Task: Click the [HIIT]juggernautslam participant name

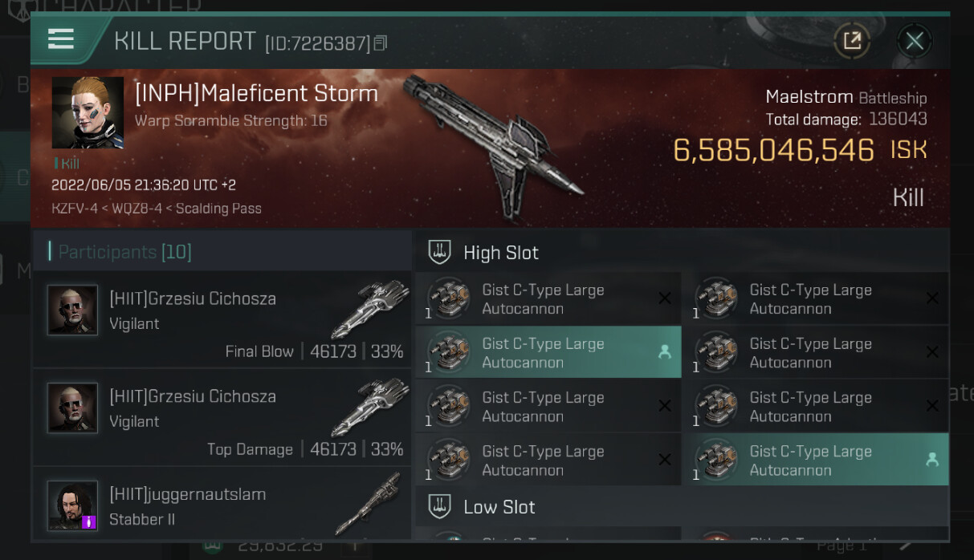Action: pos(187,494)
